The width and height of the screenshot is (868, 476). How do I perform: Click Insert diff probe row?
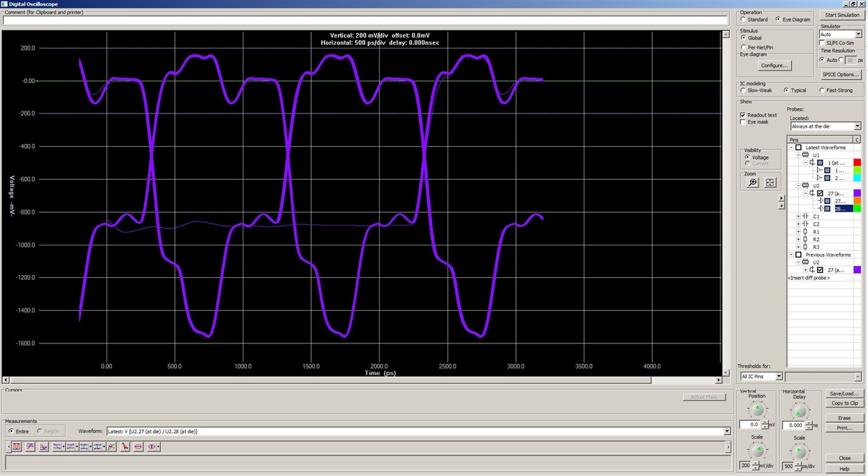(x=809, y=278)
